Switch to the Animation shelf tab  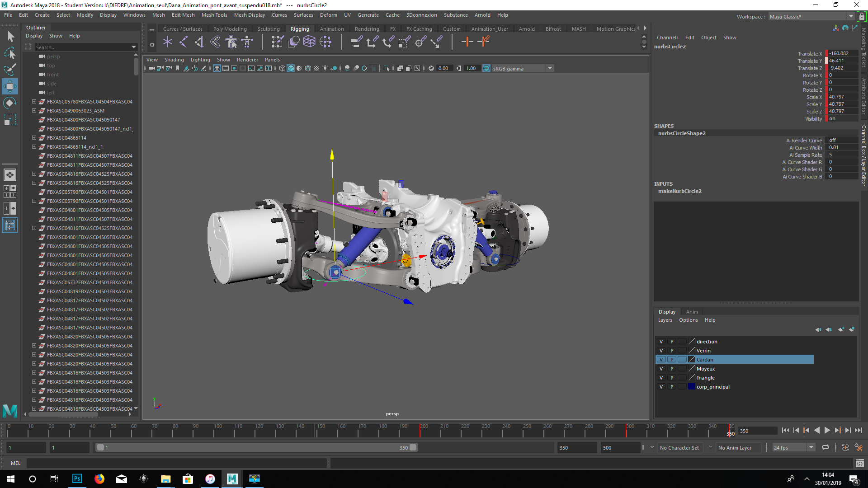pyautogui.click(x=331, y=29)
